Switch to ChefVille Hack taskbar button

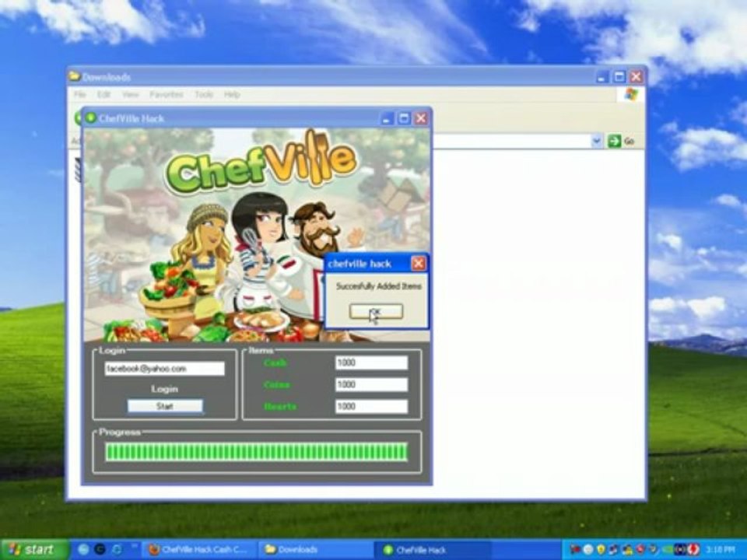433,550
